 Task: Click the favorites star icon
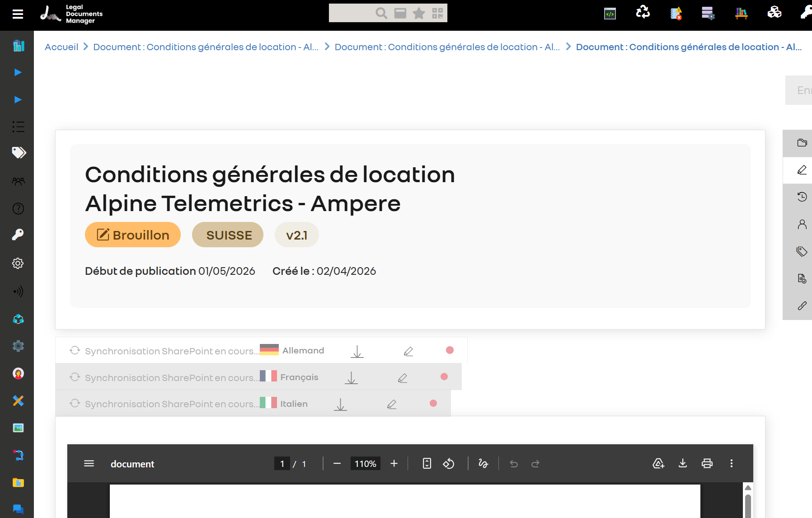pos(419,13)
